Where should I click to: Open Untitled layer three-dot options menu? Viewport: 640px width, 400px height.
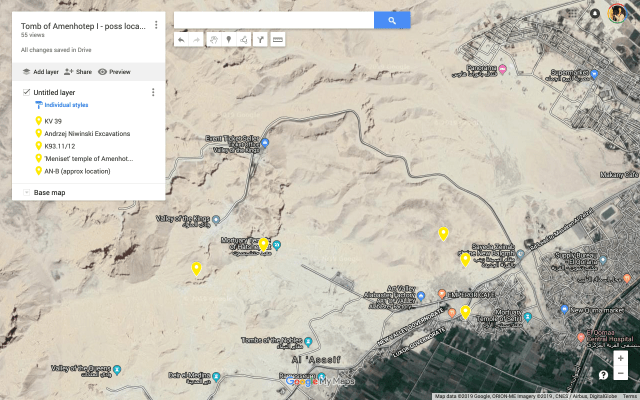(x=152, y=92)
